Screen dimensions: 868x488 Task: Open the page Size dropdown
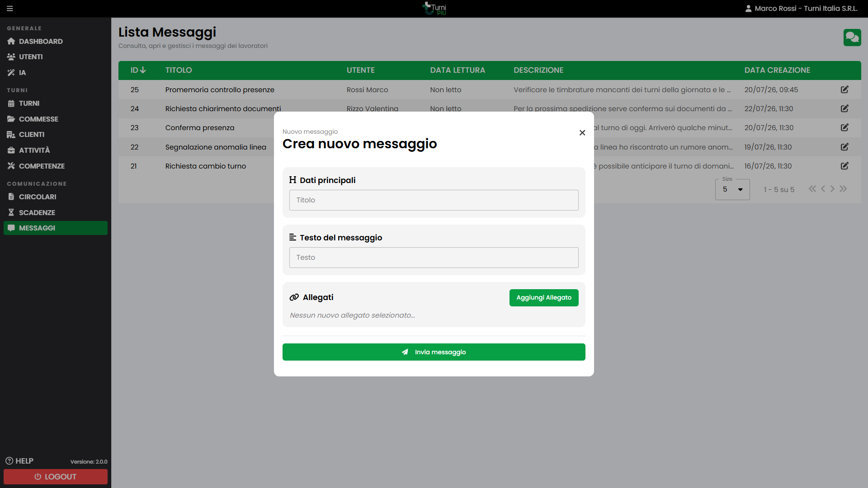(x=732, y=189)
